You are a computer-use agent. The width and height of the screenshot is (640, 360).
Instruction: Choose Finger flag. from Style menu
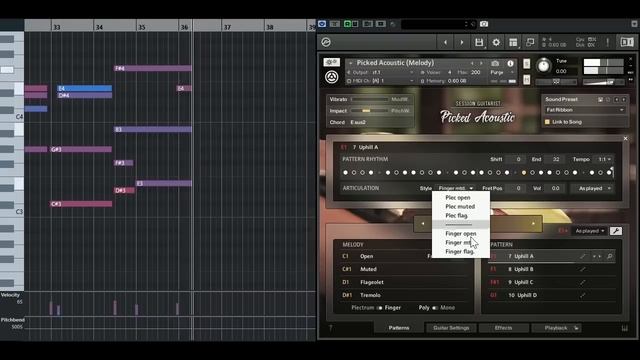460,251
